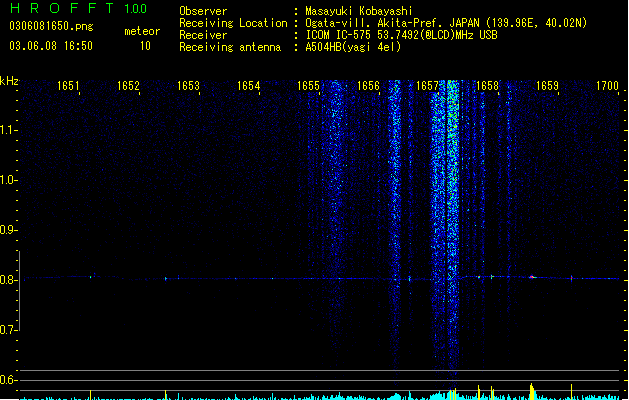Click the HROFFT 1.0.0 title text
Screen dimensions: 629x400
click(79, 8)
